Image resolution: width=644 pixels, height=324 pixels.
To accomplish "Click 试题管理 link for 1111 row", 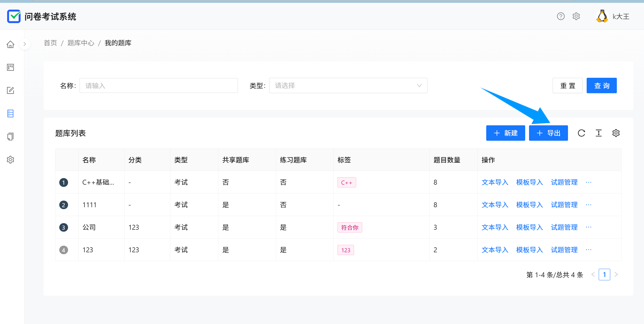I will [x=564, y=205].
